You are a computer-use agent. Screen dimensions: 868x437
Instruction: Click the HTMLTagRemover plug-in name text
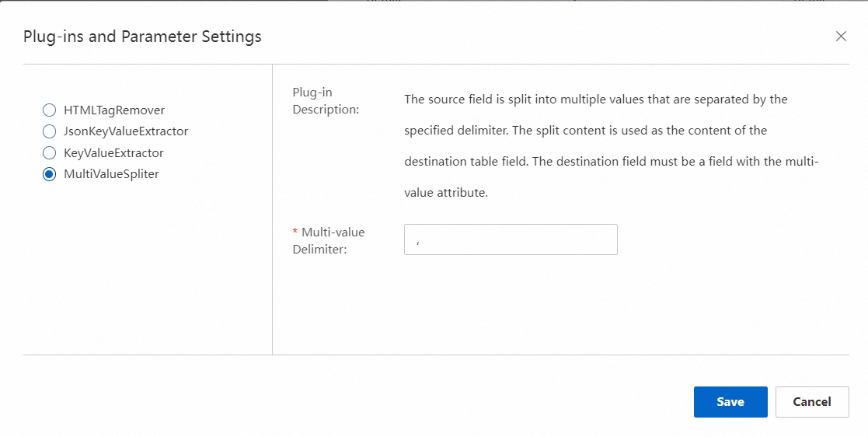point(114,110)
